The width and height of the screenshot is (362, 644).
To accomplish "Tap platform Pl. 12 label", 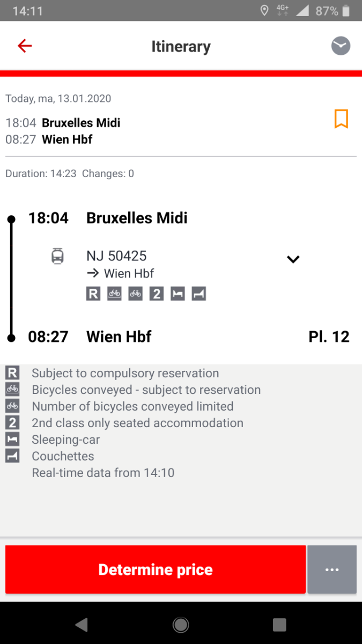I will pos(329,337).
